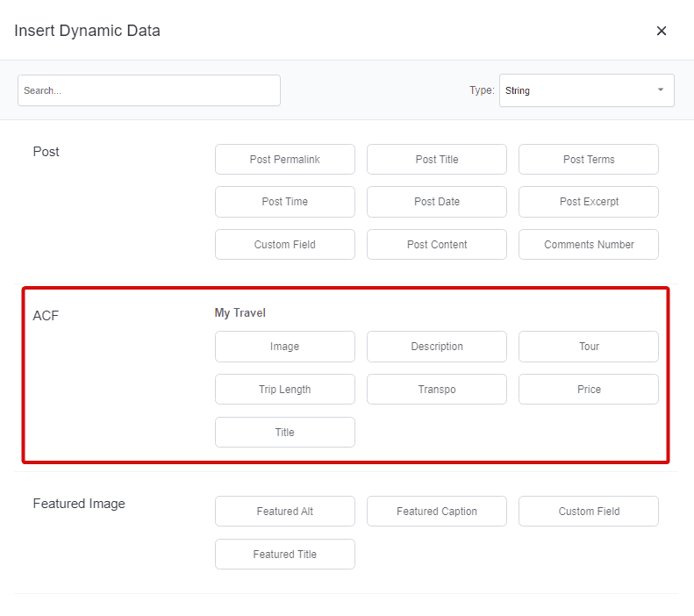Viewport: 694px width, 616px height.
Task: Click the My Travel group heading
Action: coord(240,313)
